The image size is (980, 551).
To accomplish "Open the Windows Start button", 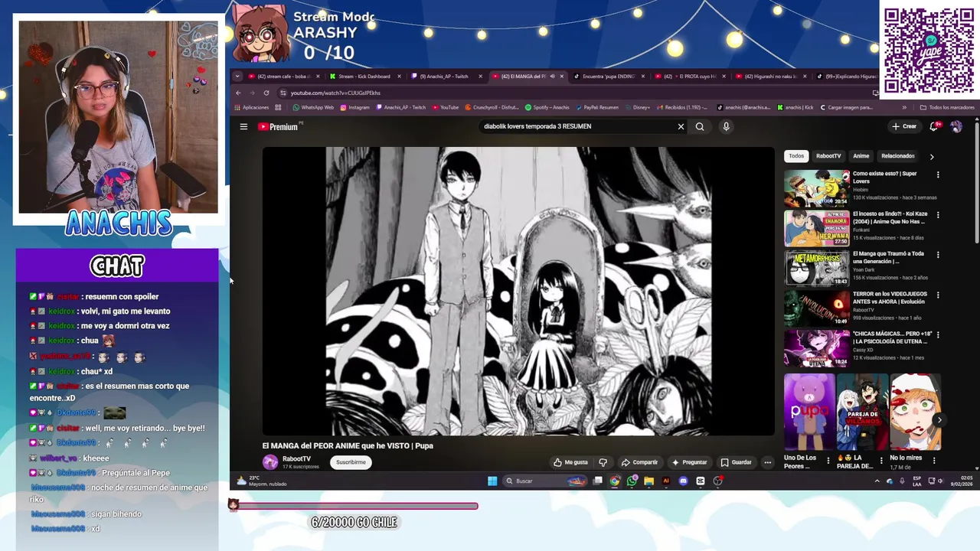I will (x=492, y=481).
